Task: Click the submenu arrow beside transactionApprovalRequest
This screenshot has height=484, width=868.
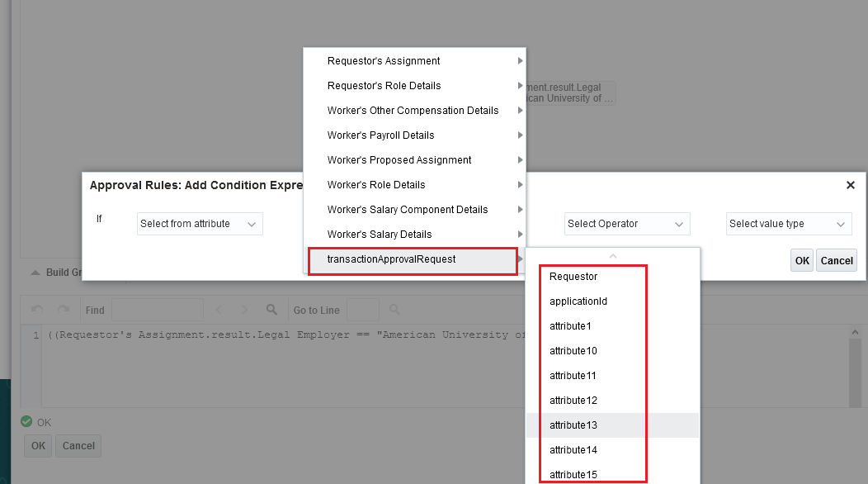Action: coord(521,260)
